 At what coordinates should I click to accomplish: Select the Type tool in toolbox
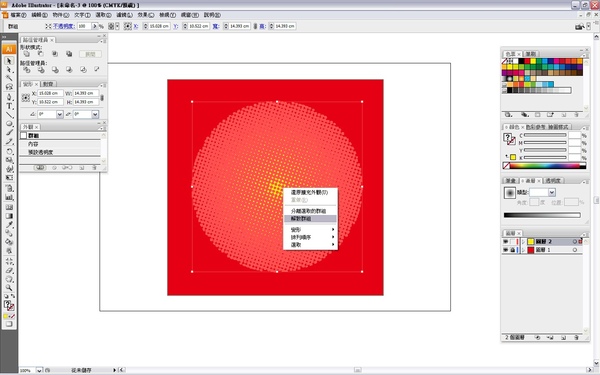click(x=10, y=106)
